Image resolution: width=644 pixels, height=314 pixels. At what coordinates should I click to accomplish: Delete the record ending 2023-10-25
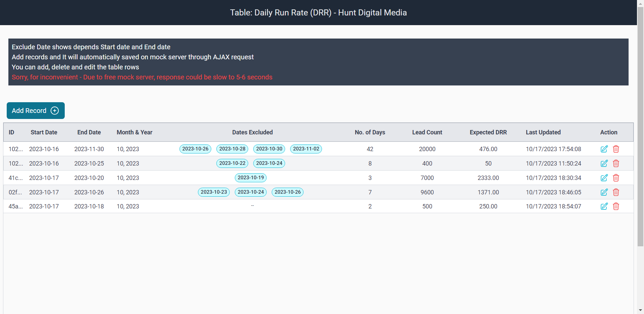[x=616, y=164]
